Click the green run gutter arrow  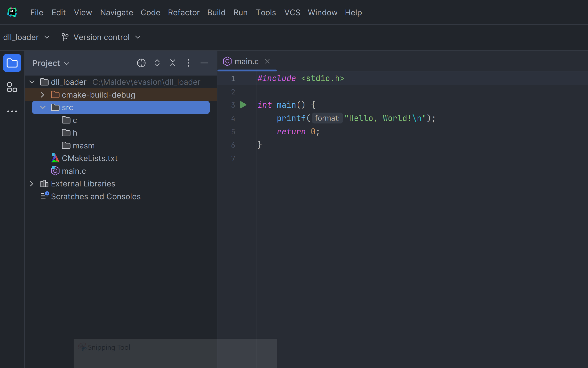click(x=243, y=105)
